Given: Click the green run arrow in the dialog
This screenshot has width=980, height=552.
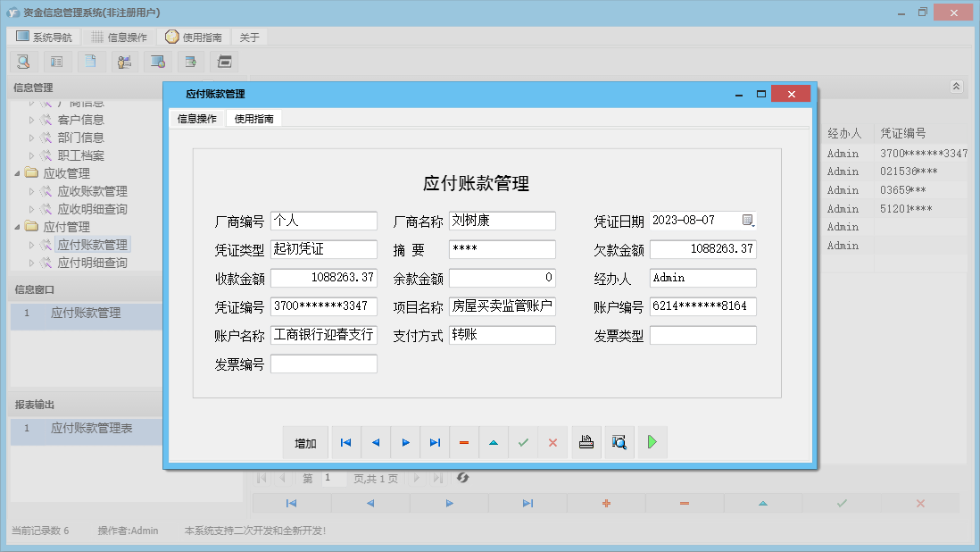Looking at the screenshot, I should tap(652, 442).
